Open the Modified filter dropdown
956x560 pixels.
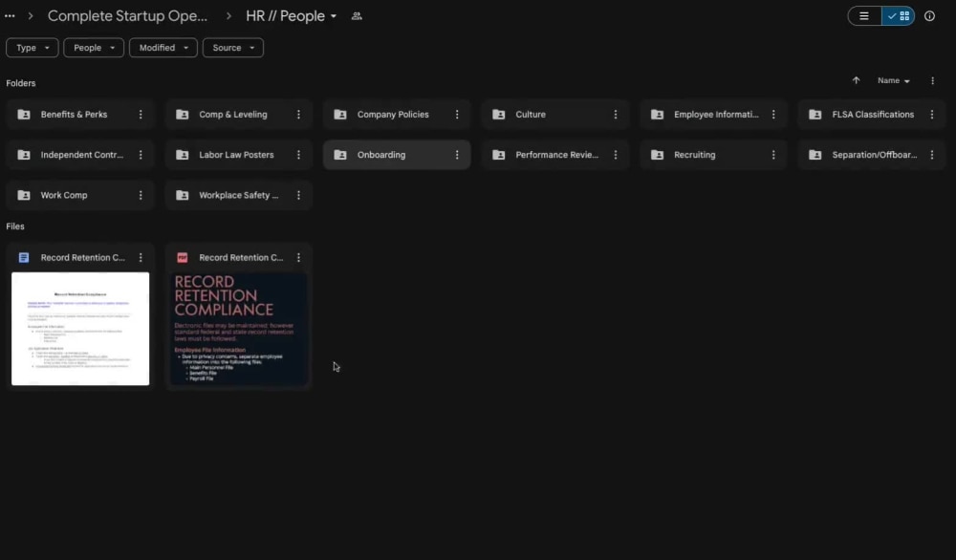click(x=163, y=48)
